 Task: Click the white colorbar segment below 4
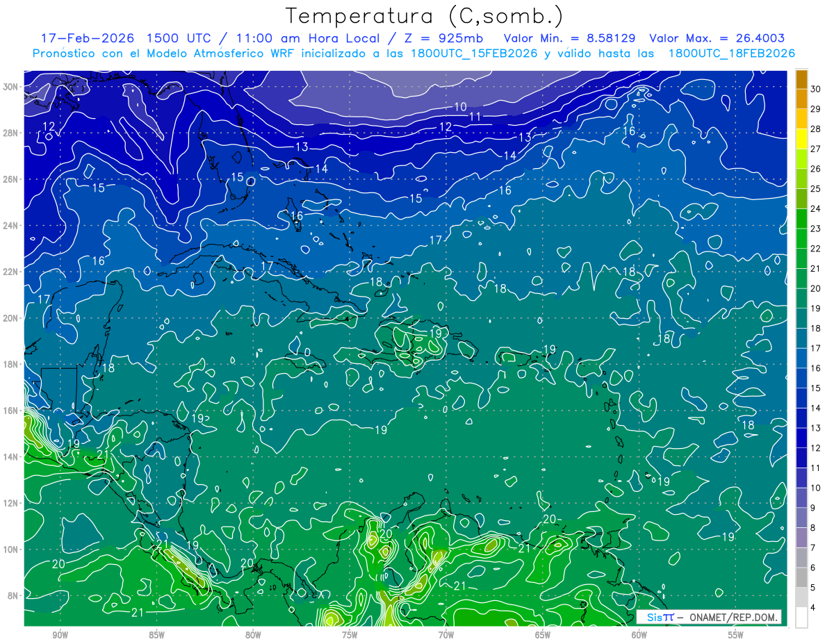pos(801,618)
